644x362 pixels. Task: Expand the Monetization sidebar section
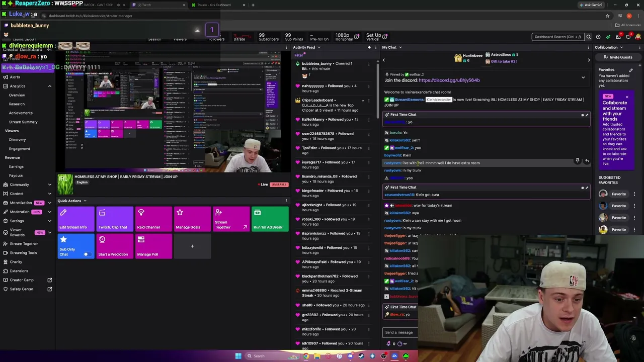click(49, 203)
